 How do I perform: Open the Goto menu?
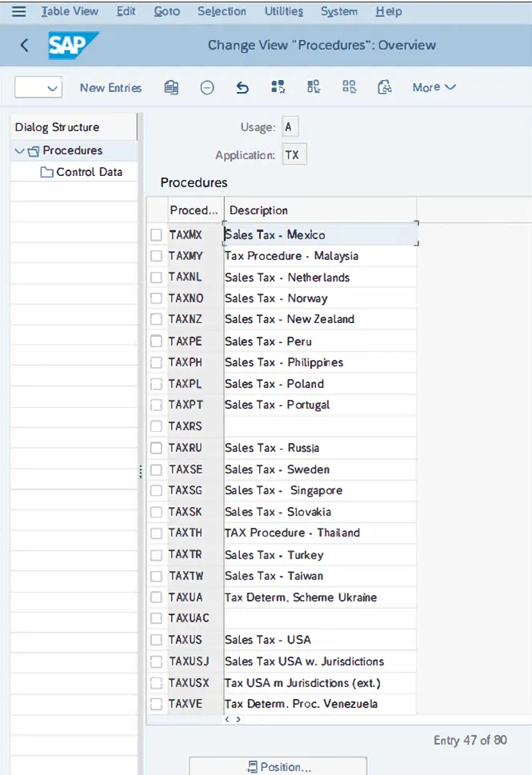(x=166, y=12)
